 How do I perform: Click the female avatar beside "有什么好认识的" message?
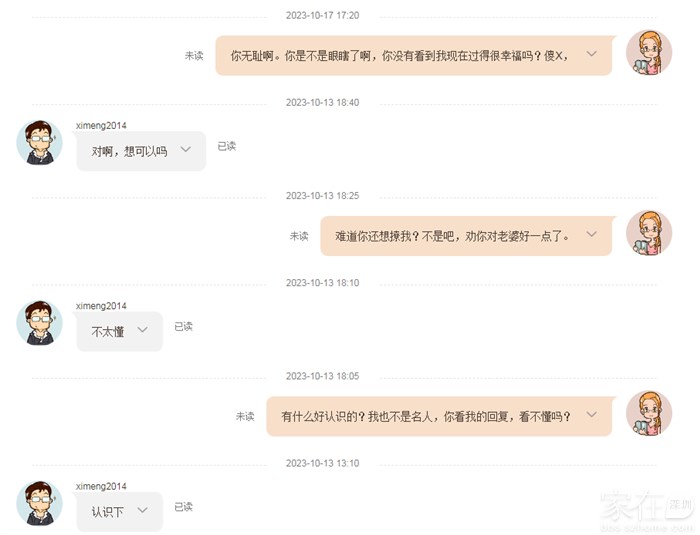point(648,414)
